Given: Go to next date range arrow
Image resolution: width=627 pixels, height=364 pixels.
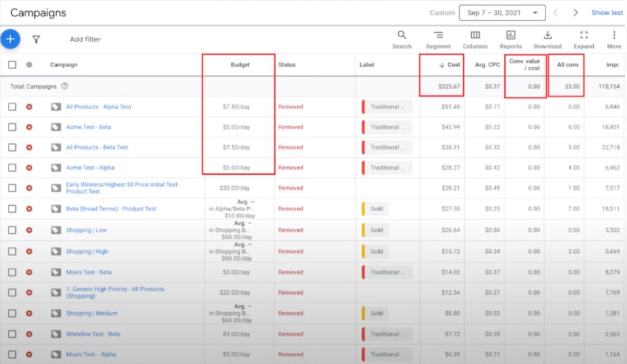Looking at the screenshot, I should tap(576, 13).
